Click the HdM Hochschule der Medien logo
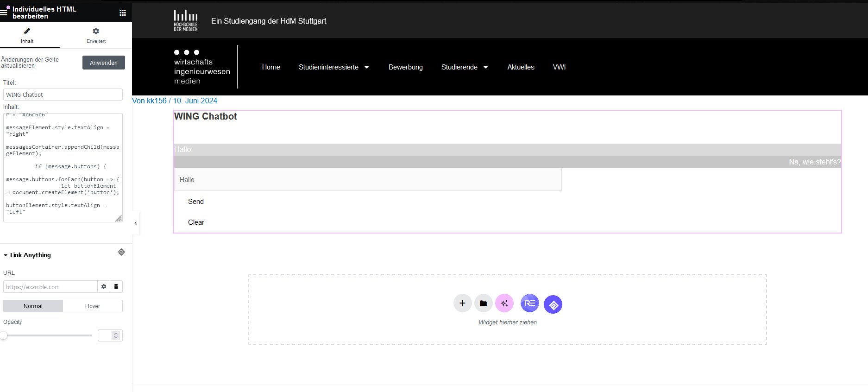The height and width of the screenshot is (392, 868). click(186, 21)
